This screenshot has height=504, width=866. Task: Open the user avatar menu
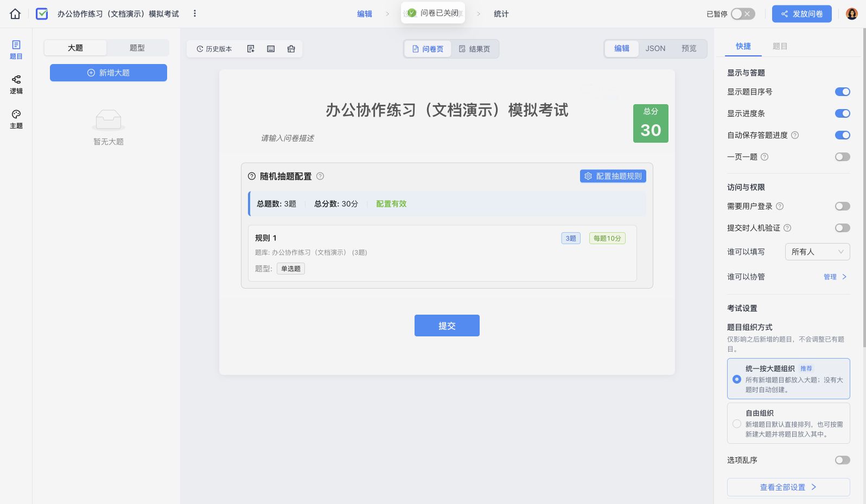(852, 14)
